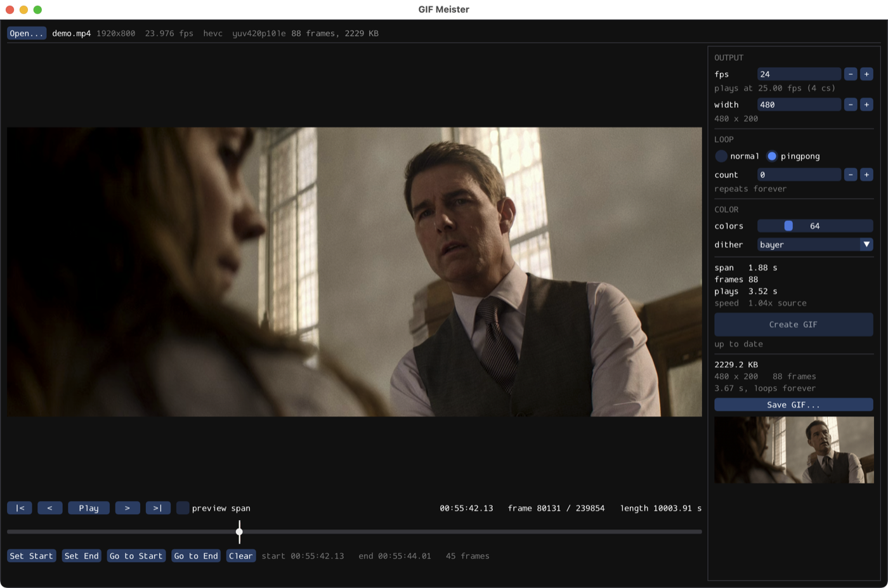Image resolution: width=888 pixels, height=588 pixels.
Task: Click the timecode 00:55:42.13 above timeline
Action: [x=466, y=508]
